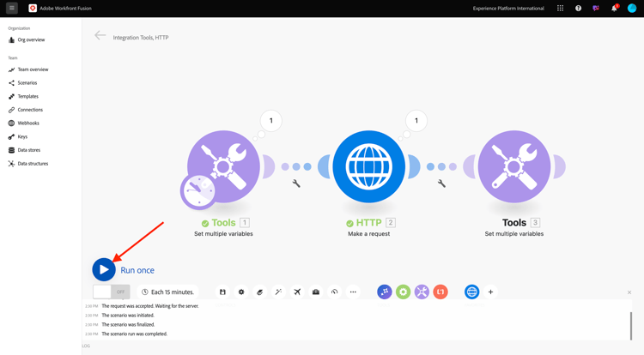Click log entry 'The request was accepted'
This screenshot has width=644, height=355.
[150, 306]
